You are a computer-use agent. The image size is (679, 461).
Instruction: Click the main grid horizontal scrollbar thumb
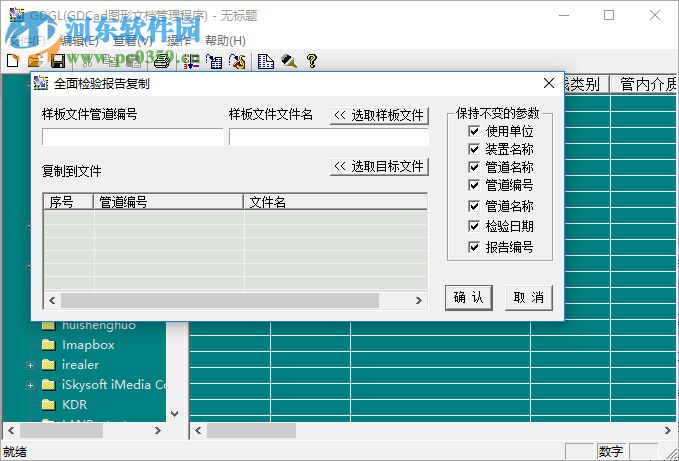(x=252, y=431)
